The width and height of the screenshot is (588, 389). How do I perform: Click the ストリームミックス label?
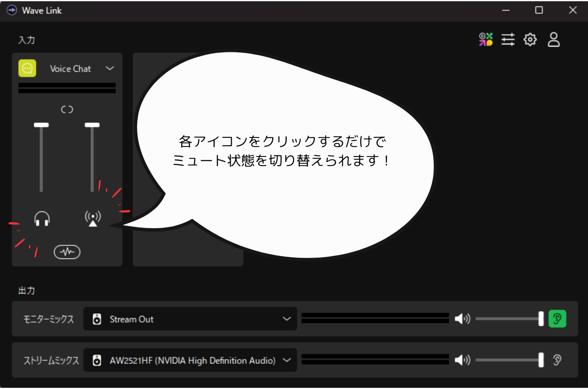pos(51,360)
